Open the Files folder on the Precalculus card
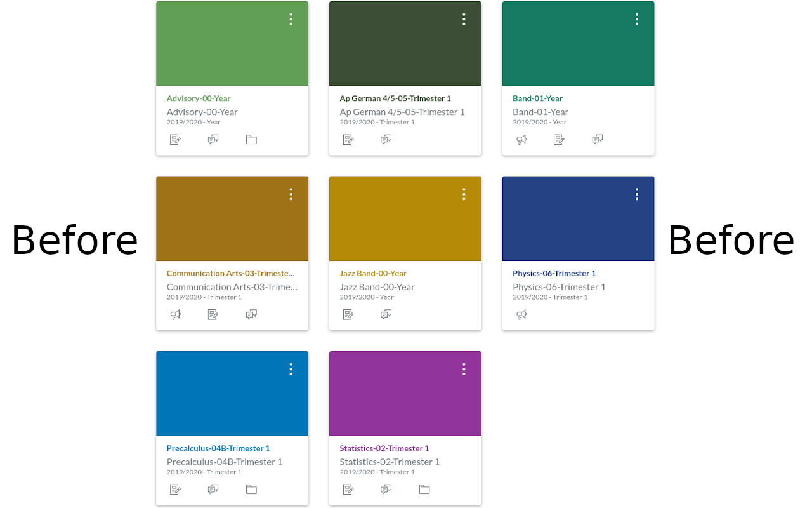This screenshot has height=508, width=812. pos(251,489)
